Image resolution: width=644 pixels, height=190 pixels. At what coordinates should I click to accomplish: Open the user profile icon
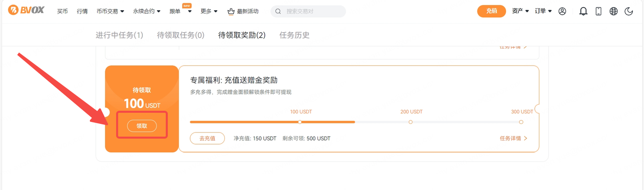coord(562,11)
